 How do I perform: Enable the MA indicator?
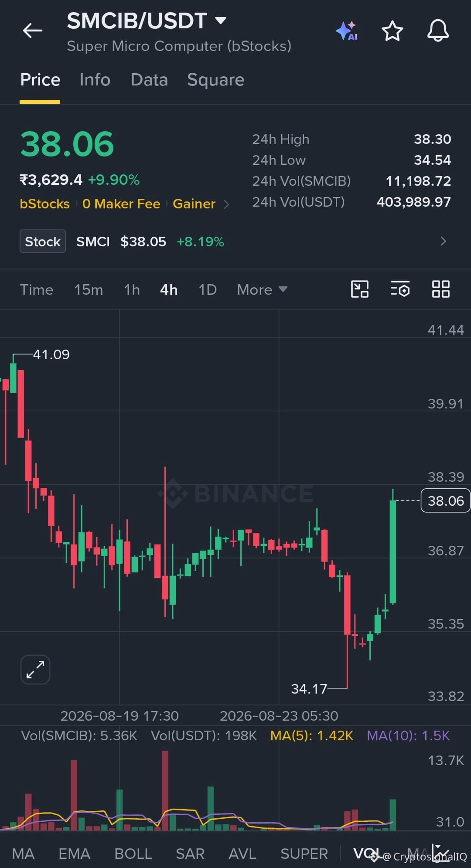pyautogui.click(x=23, y=854)
